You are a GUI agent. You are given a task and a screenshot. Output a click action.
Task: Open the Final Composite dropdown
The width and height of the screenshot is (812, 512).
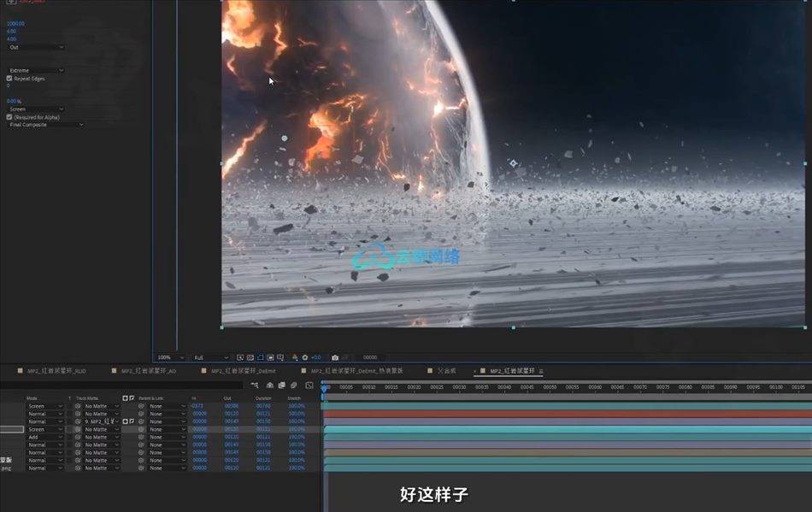coord(46,125)
